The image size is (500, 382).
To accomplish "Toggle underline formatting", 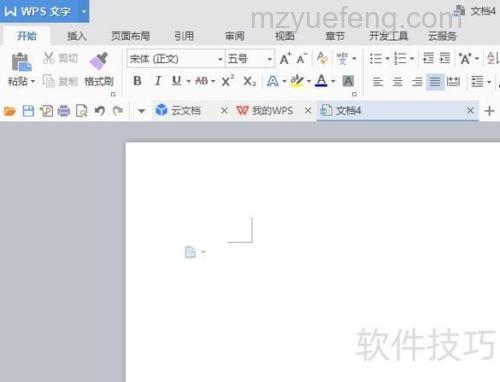I will tap(177, 81).
